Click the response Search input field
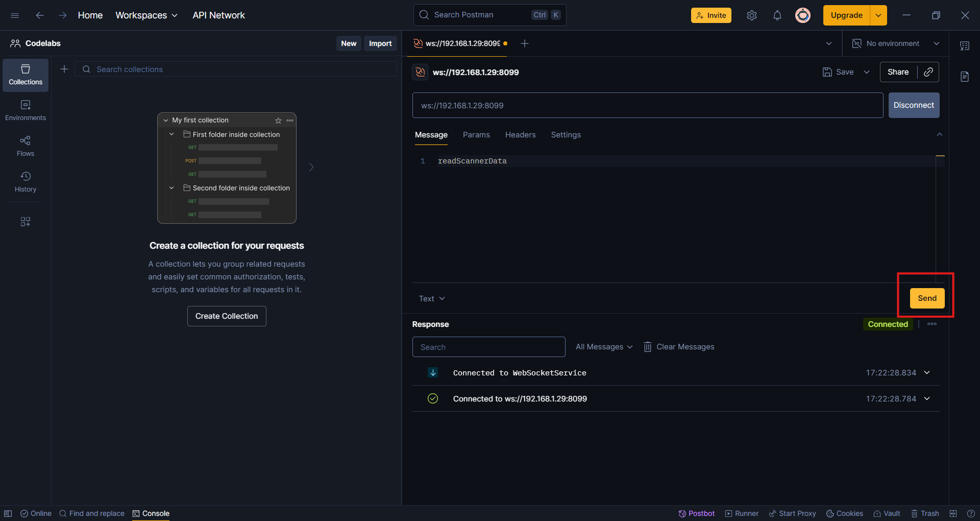 click(488, 347)
